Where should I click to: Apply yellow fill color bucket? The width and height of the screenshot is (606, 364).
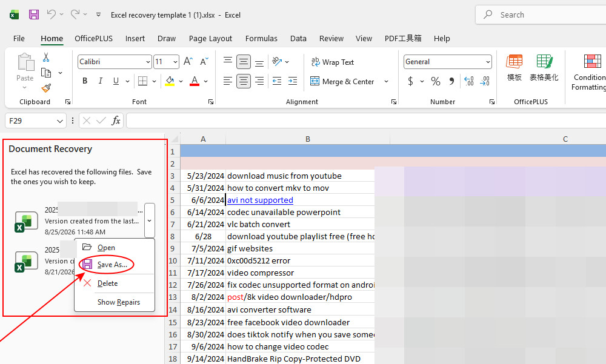tap(170, 81)
